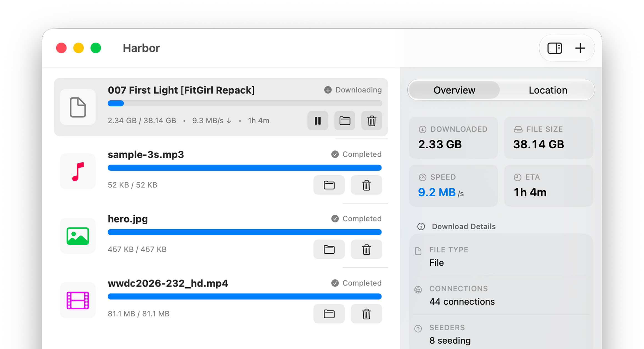Delete sample-3s.mp3 from list
Viewport: 644px width, 349px height.
coord(366,185)
